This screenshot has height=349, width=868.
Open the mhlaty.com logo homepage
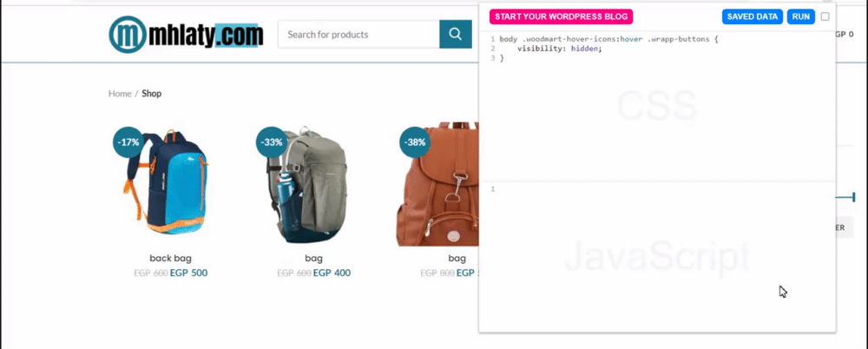186,35
